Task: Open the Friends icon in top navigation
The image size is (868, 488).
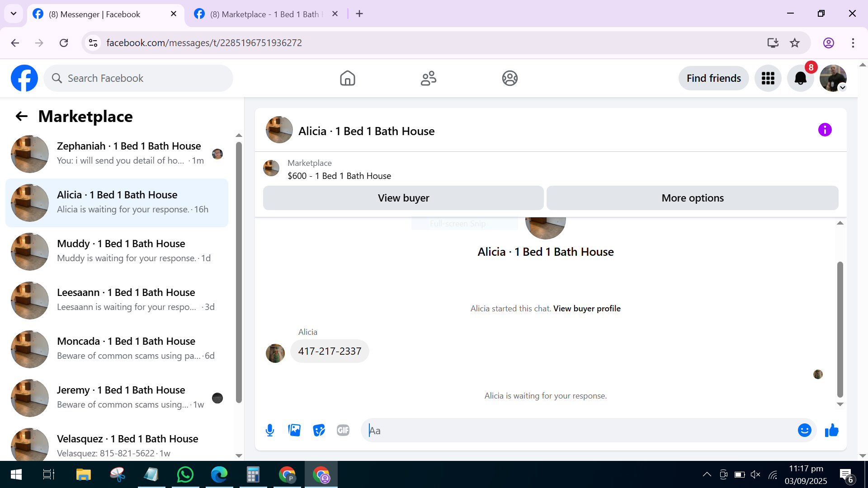Action: pyautogui.click(x=429, y=78)
